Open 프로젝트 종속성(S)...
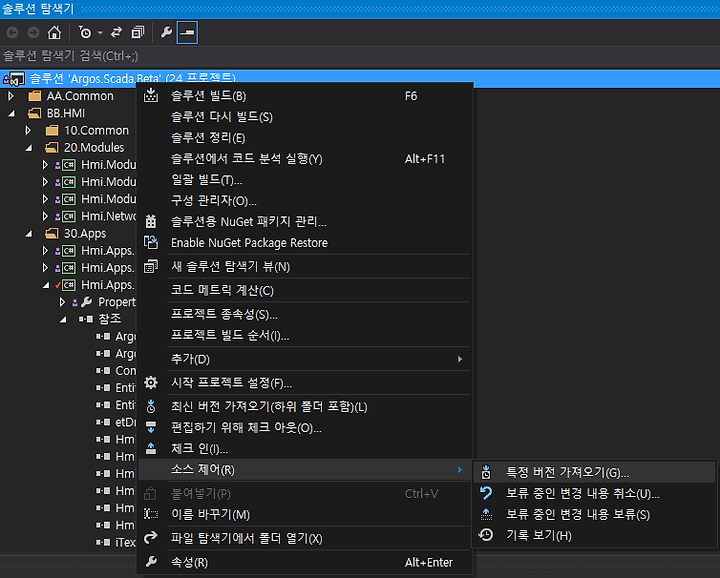The width and height of the screenshot is (720, 578). pos(306,314)
